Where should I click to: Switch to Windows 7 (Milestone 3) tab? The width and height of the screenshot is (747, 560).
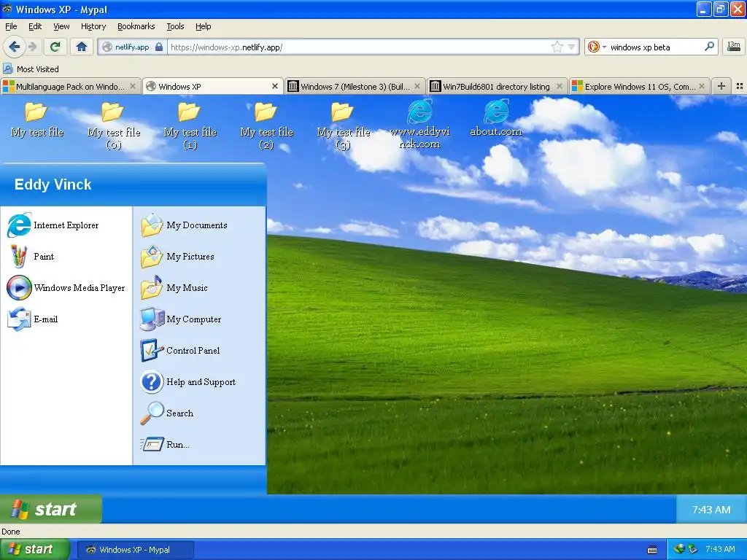click(355, 87)
